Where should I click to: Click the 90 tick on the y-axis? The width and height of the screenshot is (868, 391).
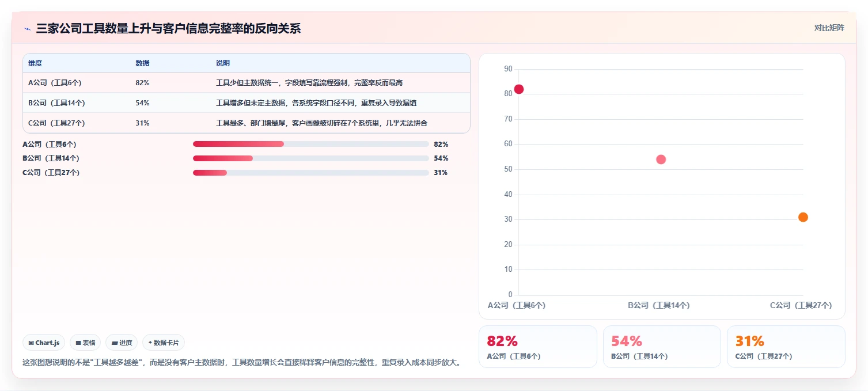[x=508, y=69]
